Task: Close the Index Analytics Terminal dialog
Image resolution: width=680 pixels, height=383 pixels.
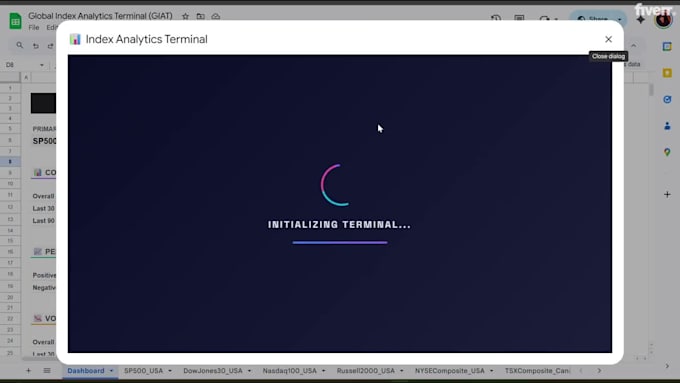Action: coord(608,39)
